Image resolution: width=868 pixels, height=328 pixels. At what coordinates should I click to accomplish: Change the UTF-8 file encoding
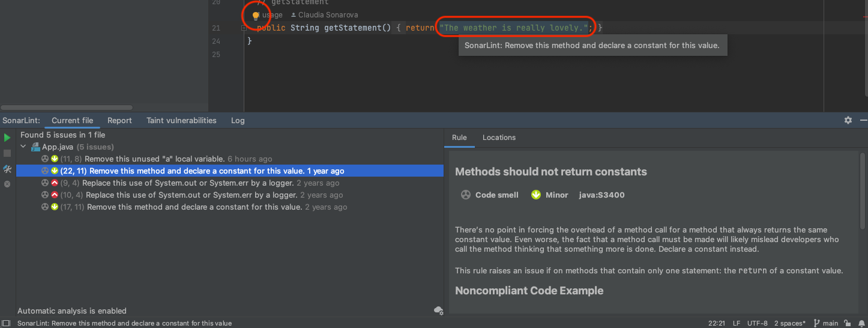click(758, 323)
